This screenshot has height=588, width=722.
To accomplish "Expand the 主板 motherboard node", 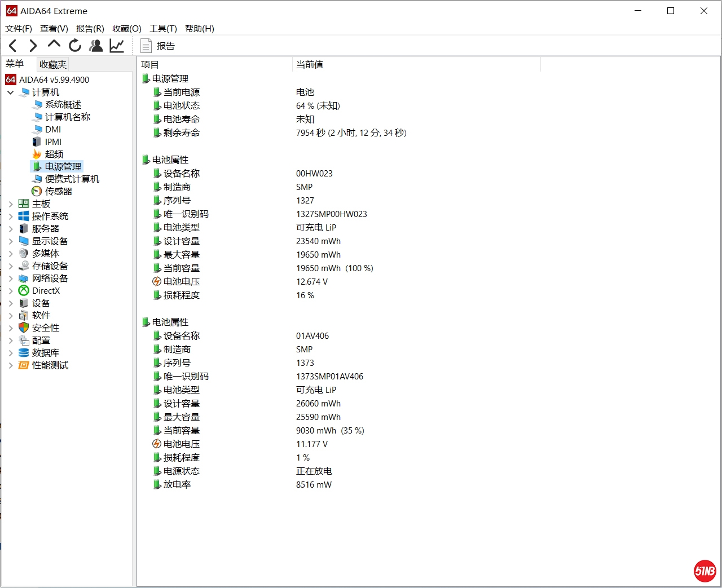I will 11,204.
